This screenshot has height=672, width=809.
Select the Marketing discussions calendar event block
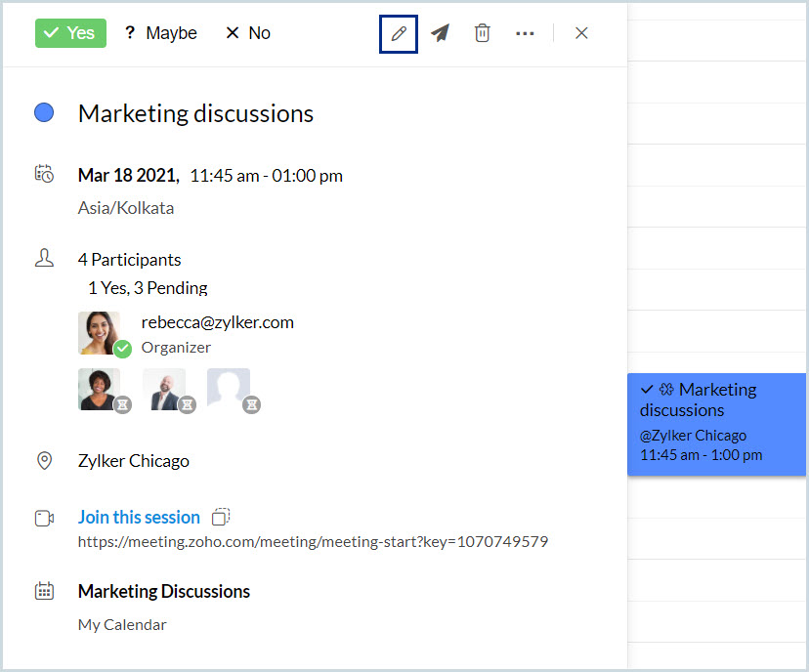click(717, 423)
